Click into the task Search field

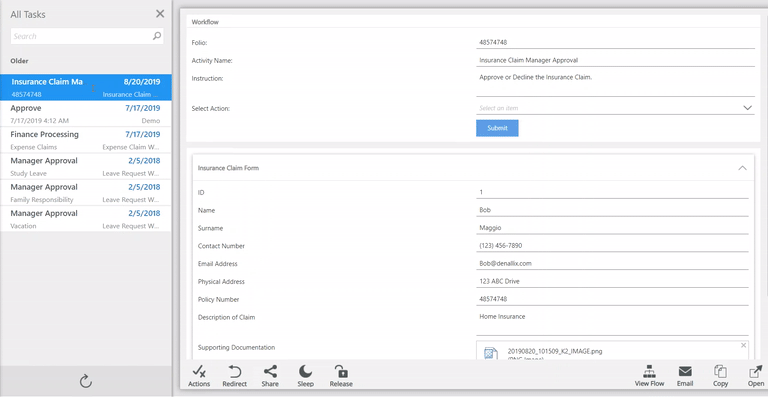pyautogui.click(x=81, y=36)
